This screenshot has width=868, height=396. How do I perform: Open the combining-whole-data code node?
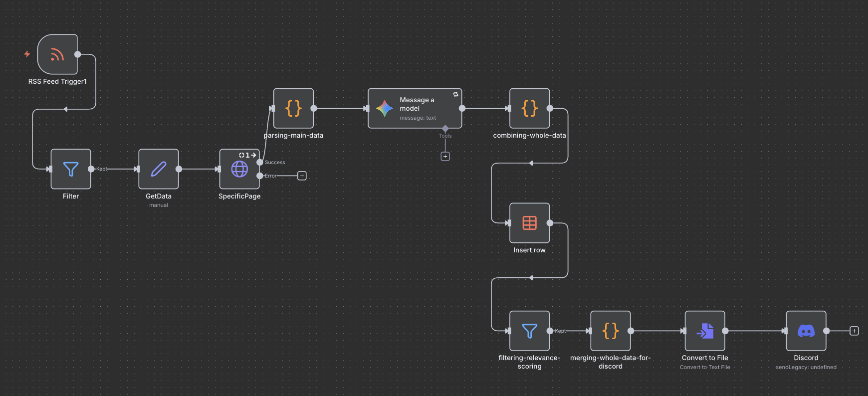(x=529, y=108)
